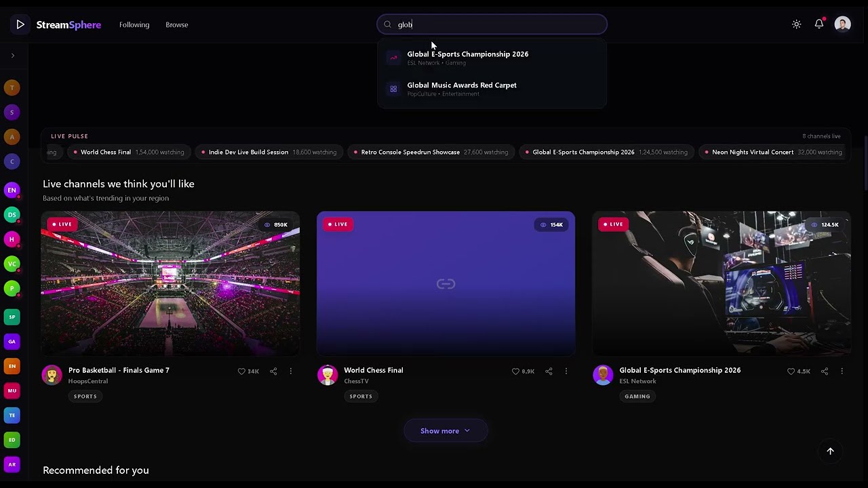868x488 pixels.
Task: Expand the left sidebar with the chevron arrow
Action: [x=13, y=56]
